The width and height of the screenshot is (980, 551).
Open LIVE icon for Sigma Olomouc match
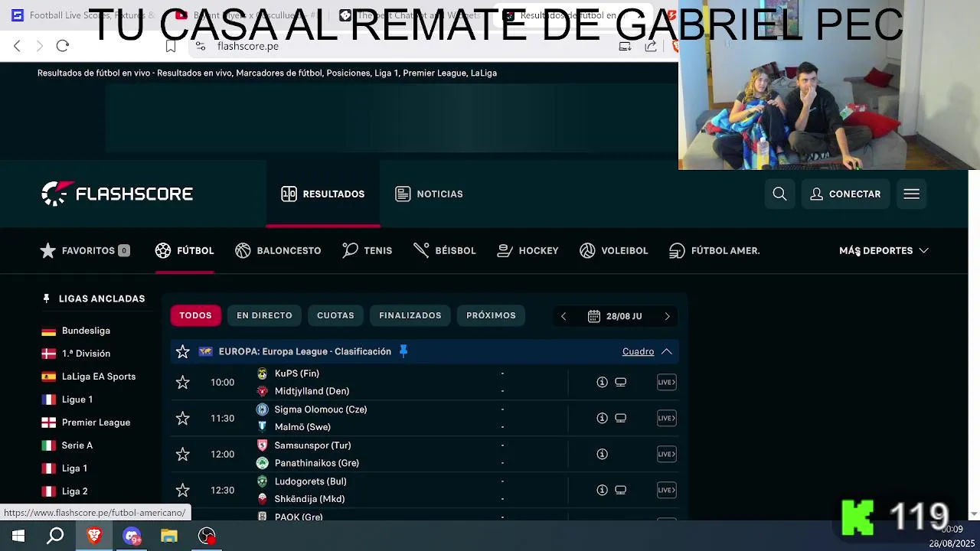(x=666, y=418)
